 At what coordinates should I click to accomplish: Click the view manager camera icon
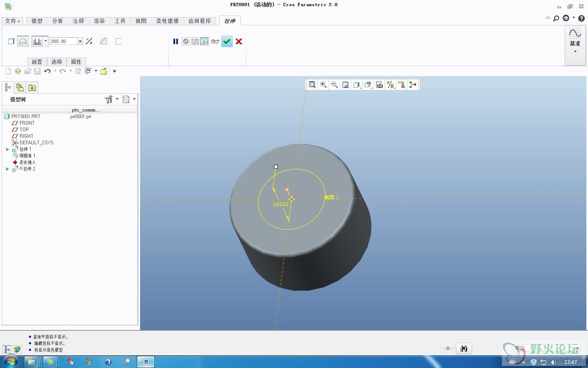click(x=379, y=85)
